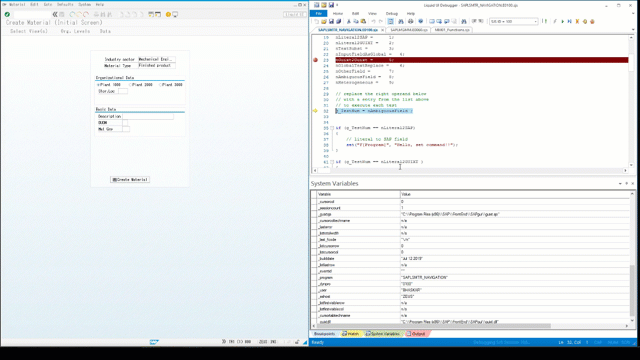The width and height of the screenshot is (640, 360).
Task: Click the debugger Open file icon
Action: (x=324, y=22)
